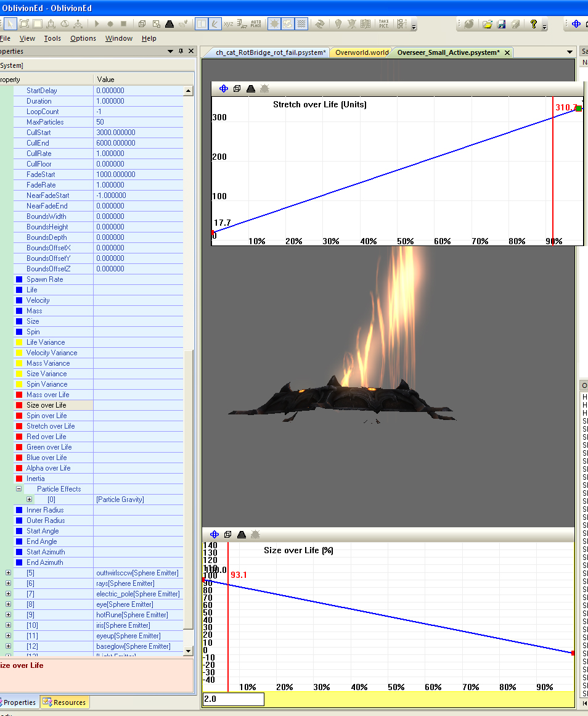588x716 pixels.
Task: Close the Overseer_Small_Active.psystem tab
Action: click(x=507, y=52)
